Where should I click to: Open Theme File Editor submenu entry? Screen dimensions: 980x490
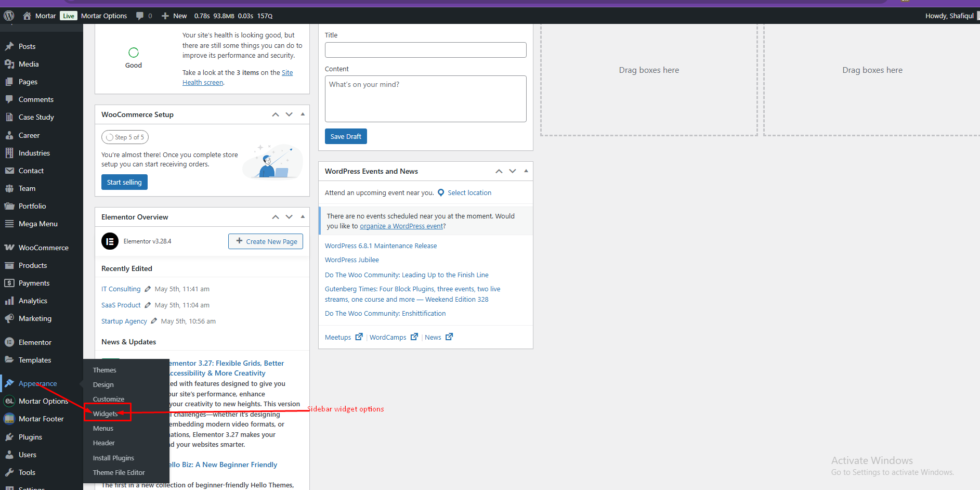click(x=119, y=473)
